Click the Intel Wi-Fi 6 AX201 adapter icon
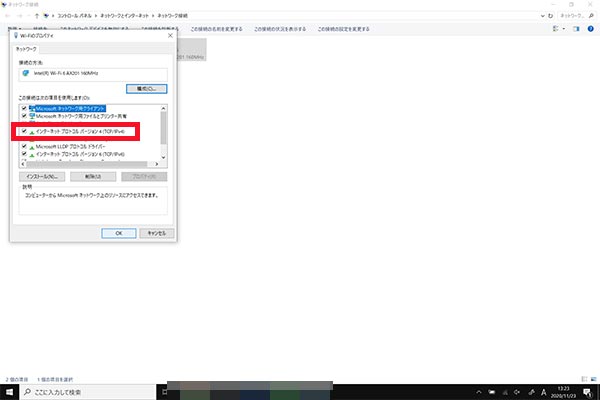 25,72
